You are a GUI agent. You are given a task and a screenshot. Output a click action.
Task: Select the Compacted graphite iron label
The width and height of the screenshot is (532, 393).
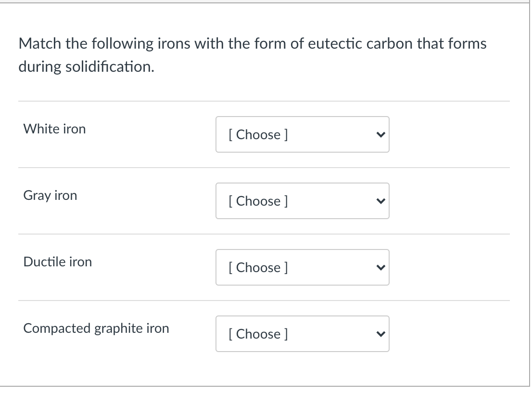[96, 328]
